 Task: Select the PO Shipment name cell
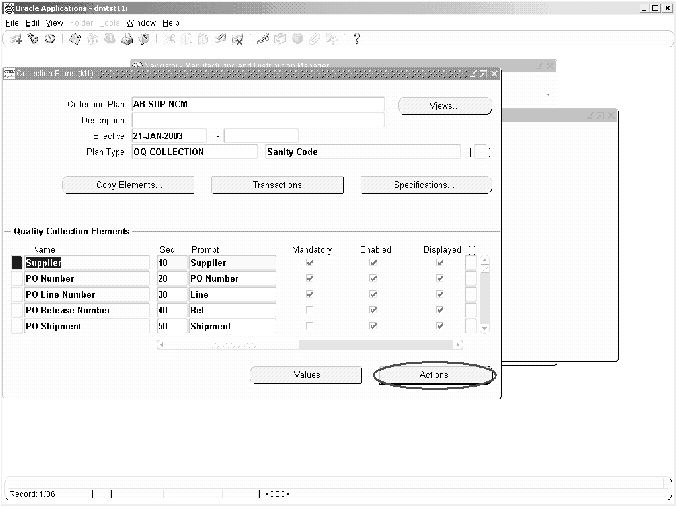tap(87, 326)
